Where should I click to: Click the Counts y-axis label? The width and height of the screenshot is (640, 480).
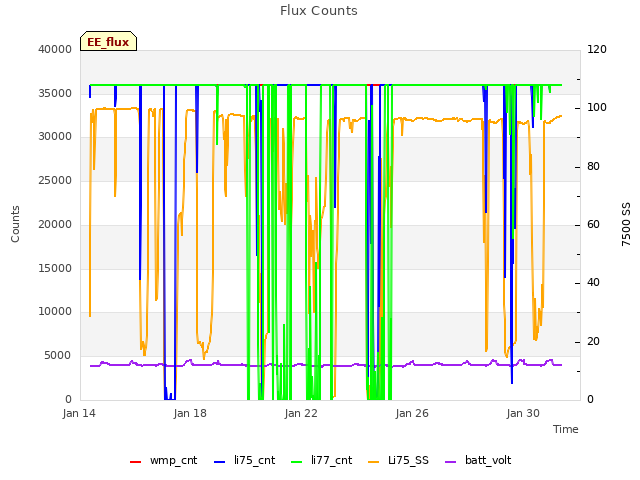15,224
